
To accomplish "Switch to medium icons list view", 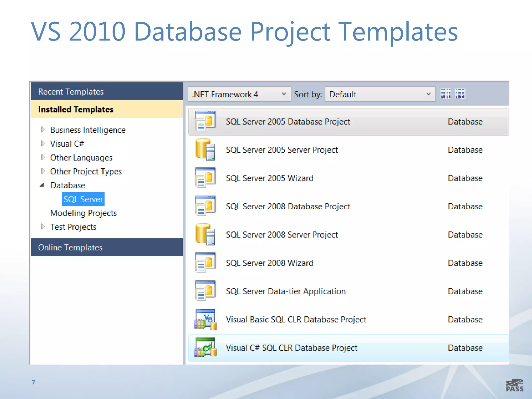I will pyautogui.click(x=460, y=94).
